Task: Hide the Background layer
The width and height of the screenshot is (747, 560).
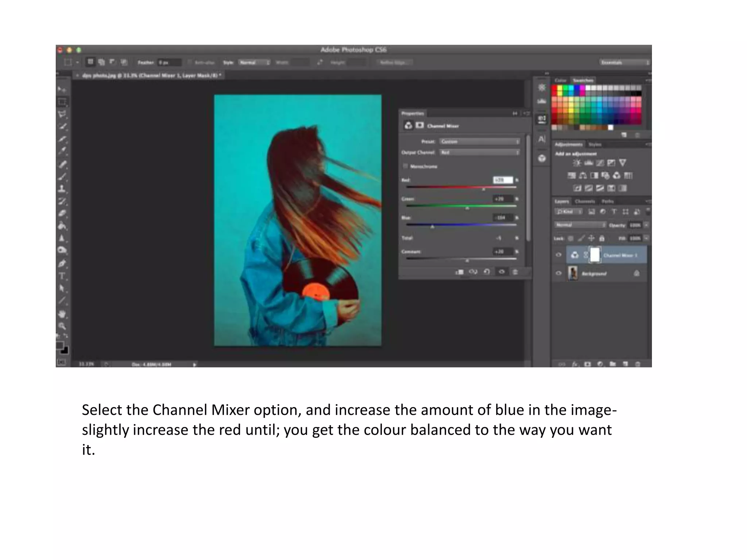Action: click(x=558, y=273)
